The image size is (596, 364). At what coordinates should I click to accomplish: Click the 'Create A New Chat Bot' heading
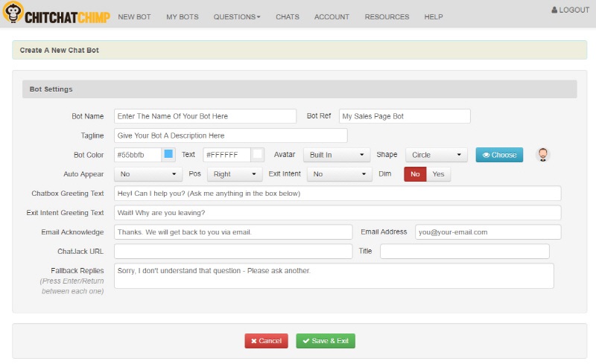pyautogui.click(x=60, y=50)
